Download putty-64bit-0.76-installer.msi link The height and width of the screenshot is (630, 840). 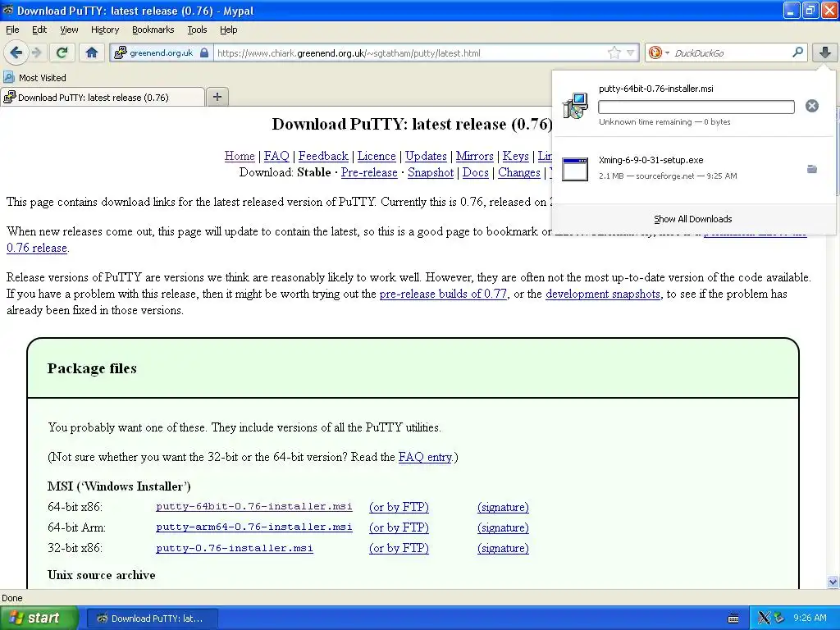tap(254, 506)
